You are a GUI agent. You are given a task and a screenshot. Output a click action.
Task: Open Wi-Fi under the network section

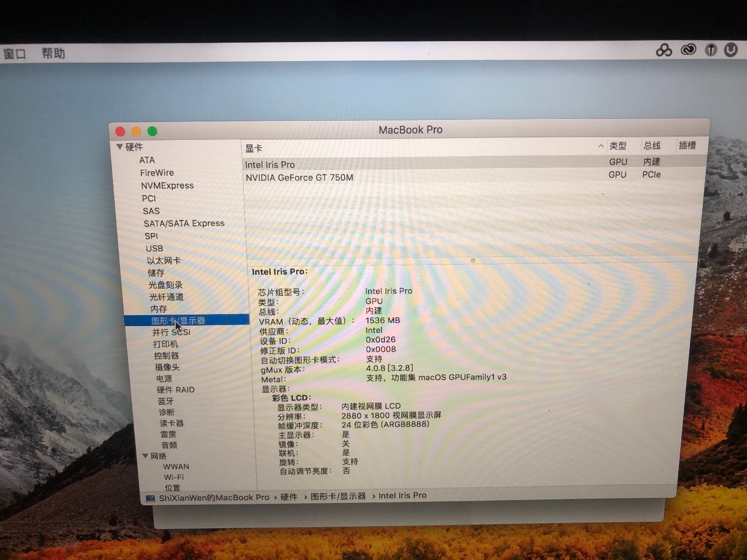(174, 477)
